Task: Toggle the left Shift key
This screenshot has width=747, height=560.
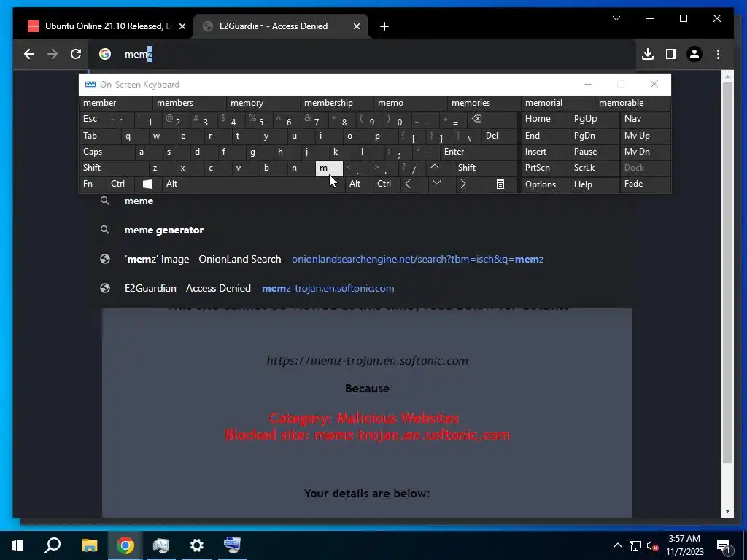Action: [115, 168]
